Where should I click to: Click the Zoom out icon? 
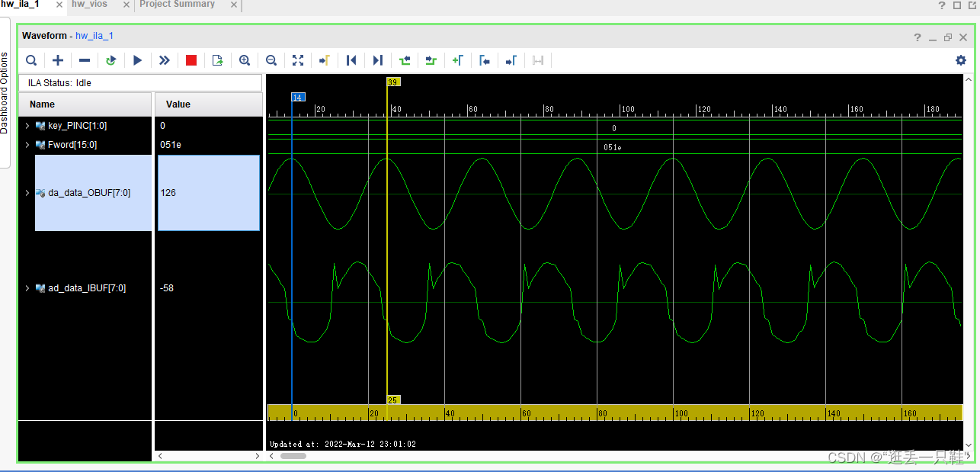point(271,60)
